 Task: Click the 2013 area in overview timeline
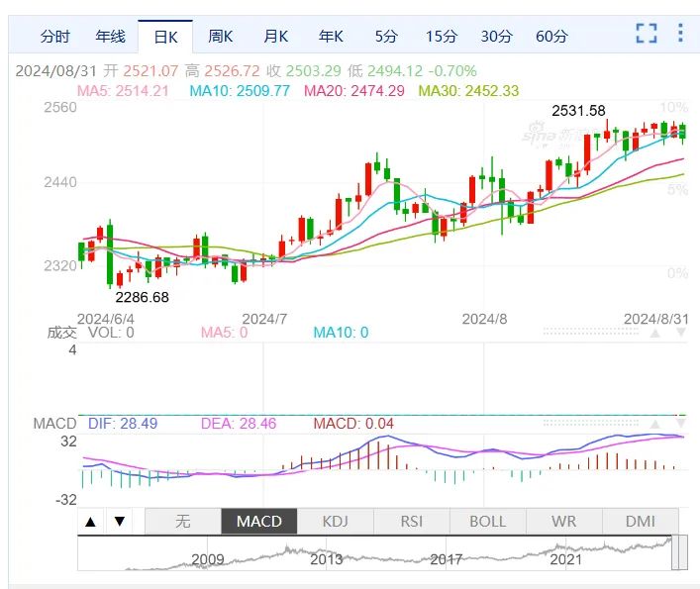click(327, 559)
